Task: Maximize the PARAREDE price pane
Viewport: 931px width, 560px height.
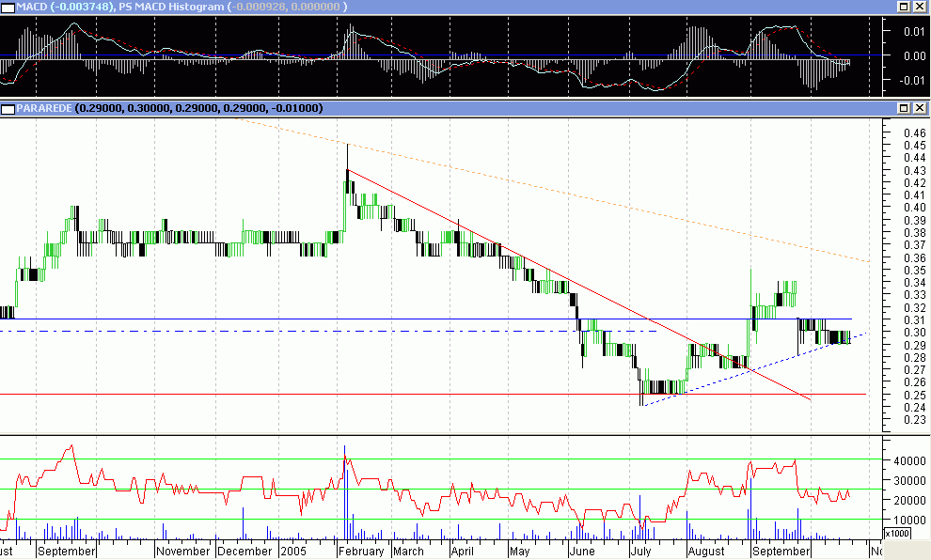Action: (x=904, y=108)
